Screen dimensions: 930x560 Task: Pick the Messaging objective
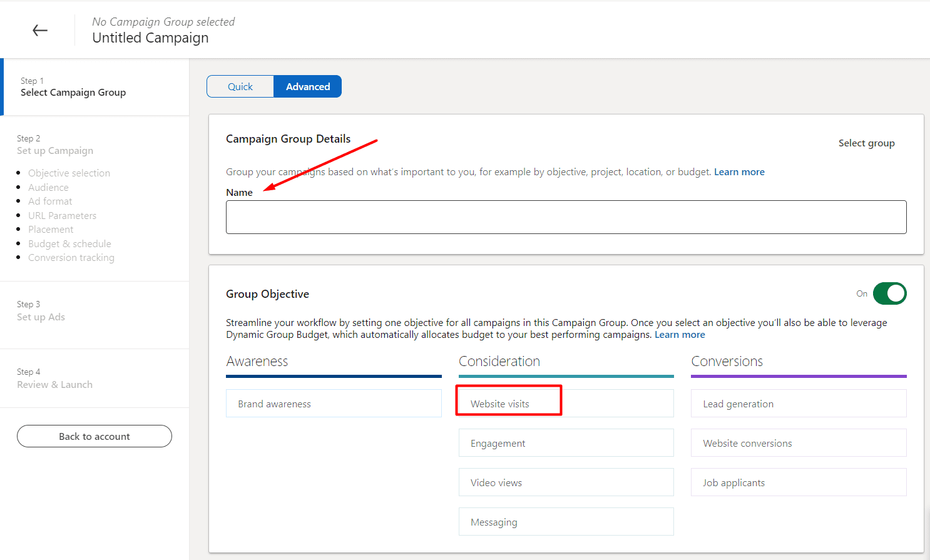click(x=566, y=522)
